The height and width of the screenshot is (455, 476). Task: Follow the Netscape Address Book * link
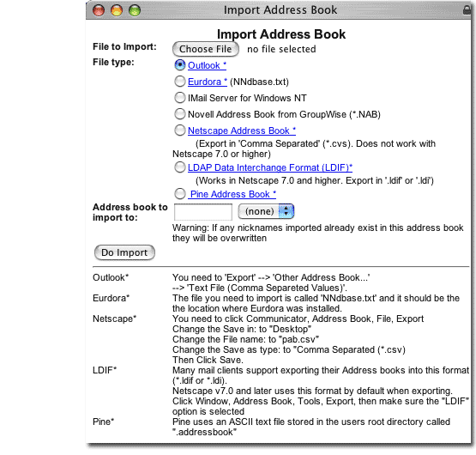(x=242, y=130)
